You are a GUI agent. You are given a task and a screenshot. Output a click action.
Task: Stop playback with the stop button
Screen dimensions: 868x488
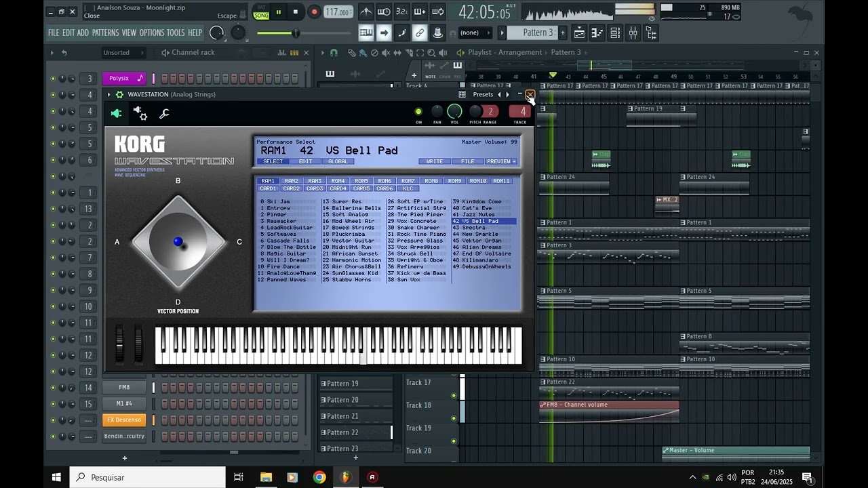295,12
